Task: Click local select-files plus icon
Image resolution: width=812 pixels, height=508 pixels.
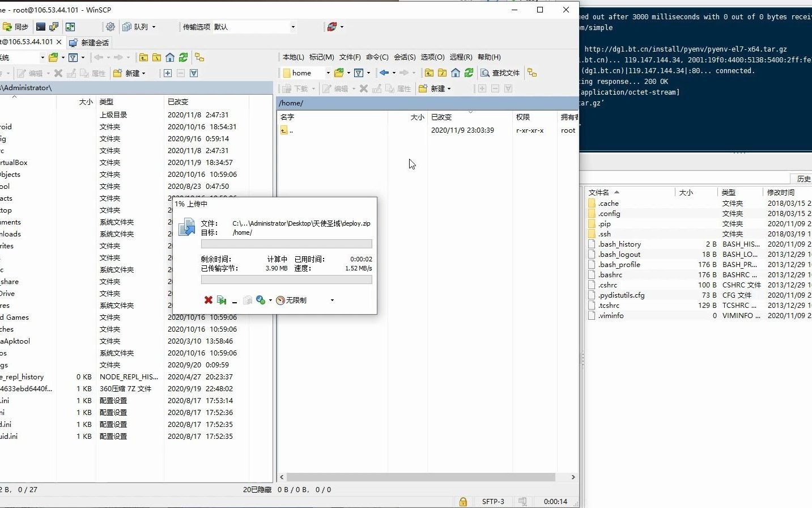Action: tap(168, 73)
